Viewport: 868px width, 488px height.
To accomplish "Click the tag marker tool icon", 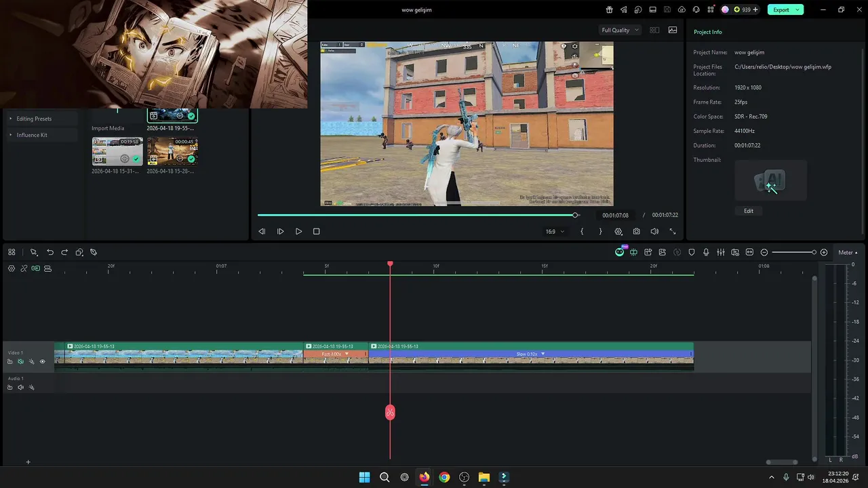I will coord(94,252).
